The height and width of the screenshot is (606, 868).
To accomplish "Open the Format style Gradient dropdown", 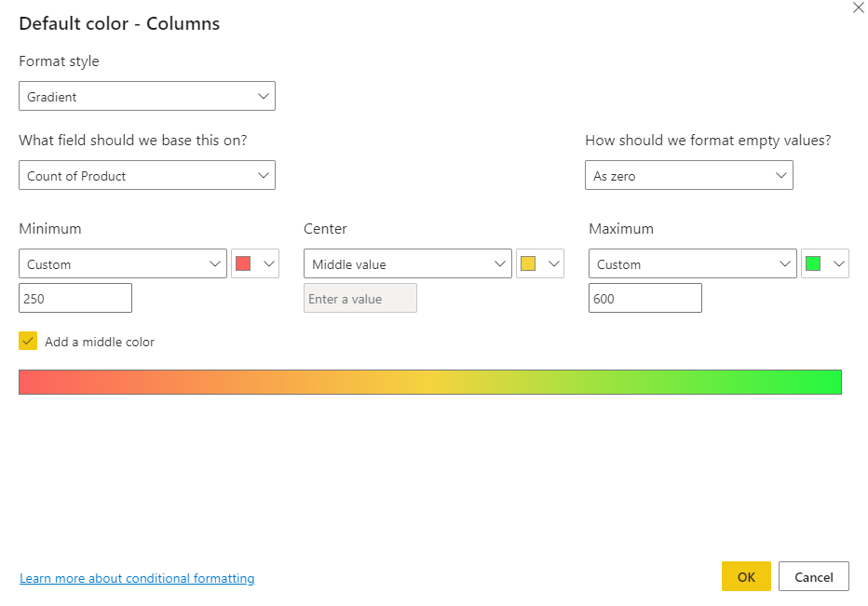I will click(147, 97).
